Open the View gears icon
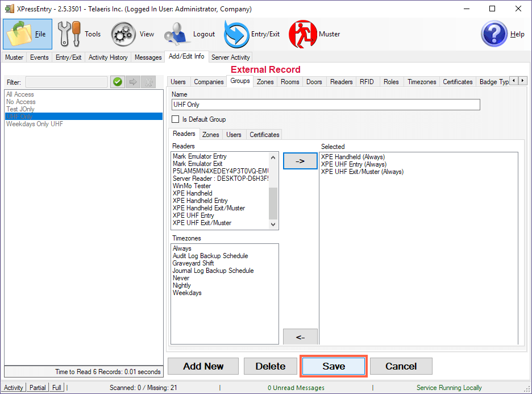This screenshot has width=532, height=394. [x=122, y=34]
